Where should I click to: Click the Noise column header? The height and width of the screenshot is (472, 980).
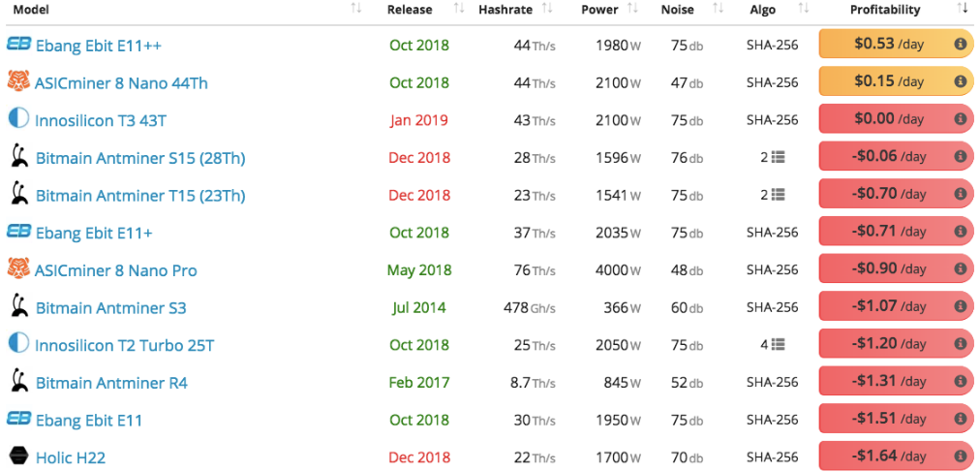tap(678, 10)
